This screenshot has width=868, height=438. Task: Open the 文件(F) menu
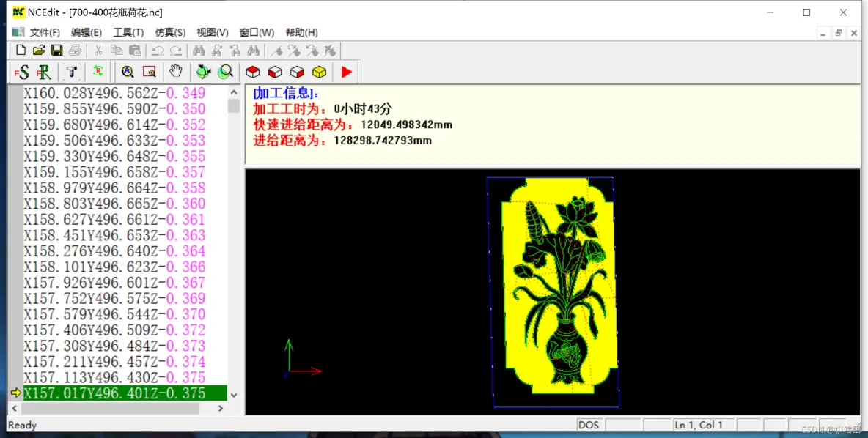click(45, 33)
